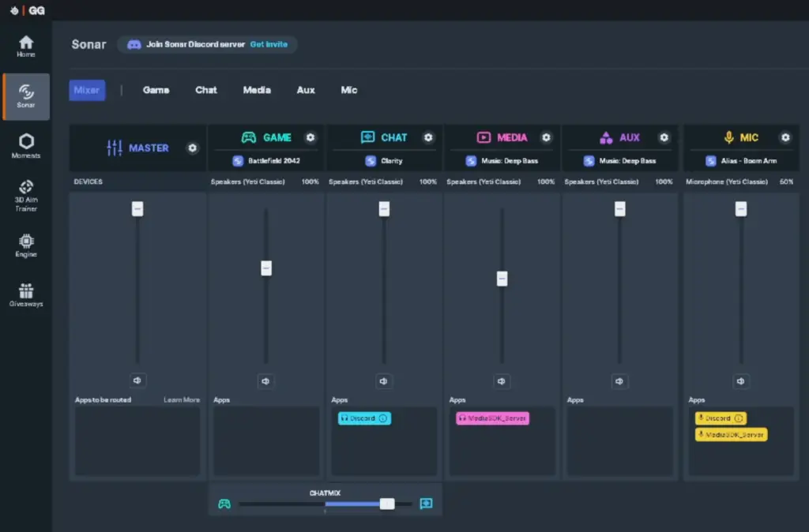Click the Mic volume slider handle
This screenshot has width=809, height=532.
(x=741, y=209)
